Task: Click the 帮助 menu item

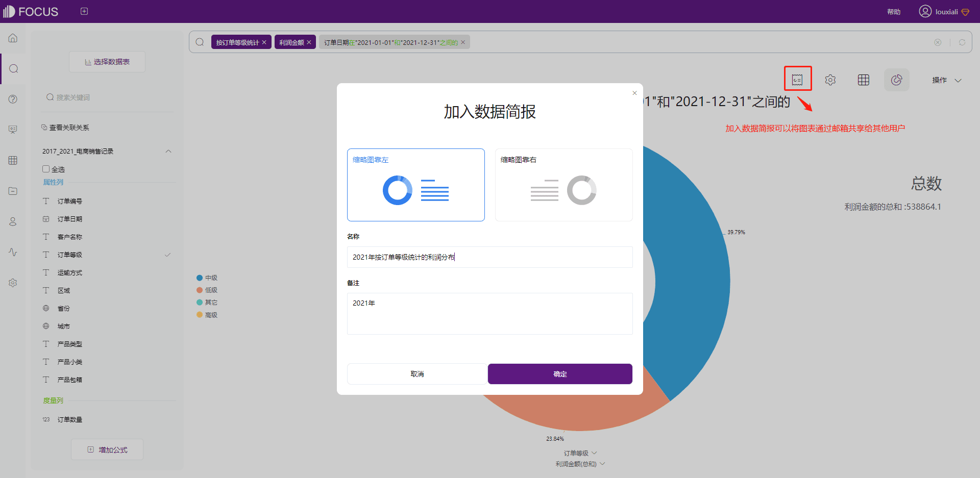Action: click(894, 12)
